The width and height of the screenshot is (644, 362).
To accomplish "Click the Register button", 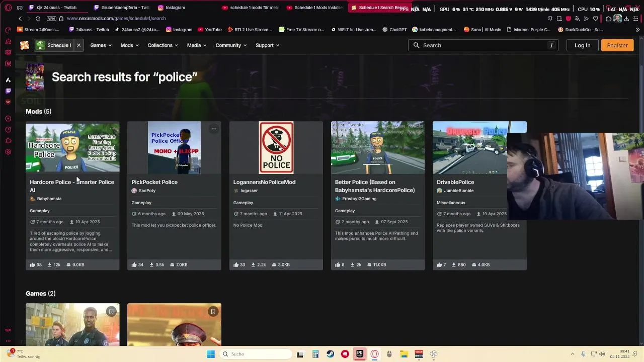I will point(617,45).
